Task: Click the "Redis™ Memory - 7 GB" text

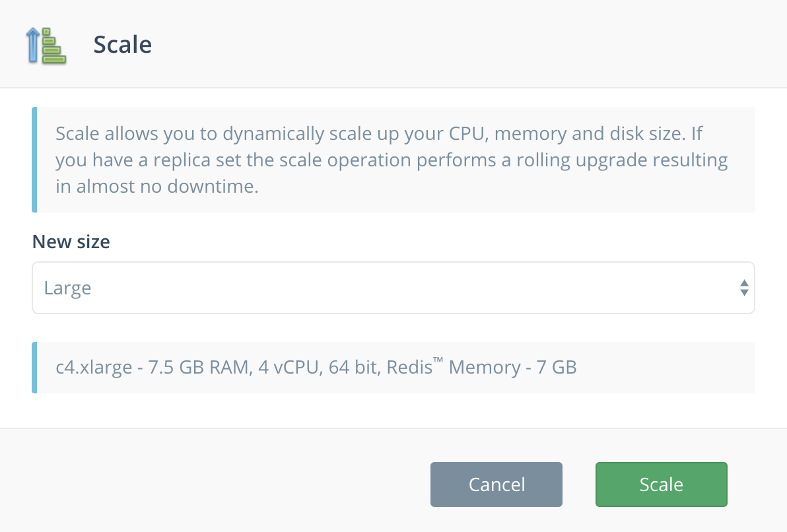Action: point(482,368)
